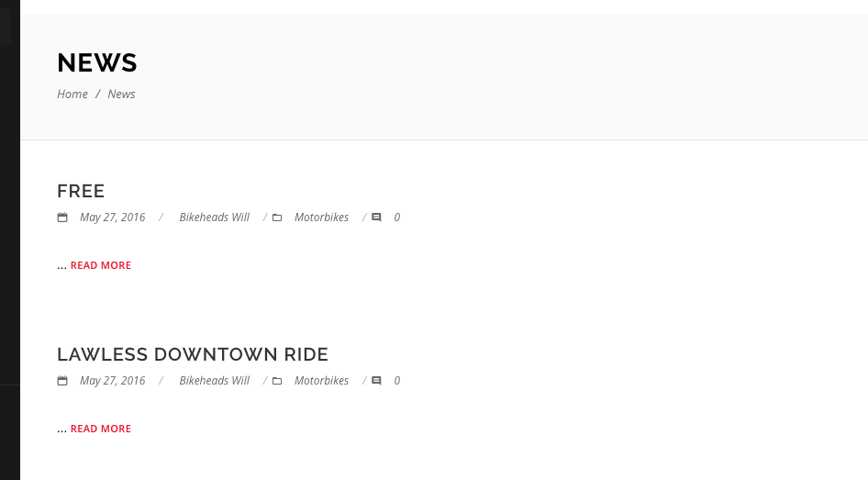Click the calendar icon under FREE post
This screenshot has height=480, width=868.
[x=62, y=218]
